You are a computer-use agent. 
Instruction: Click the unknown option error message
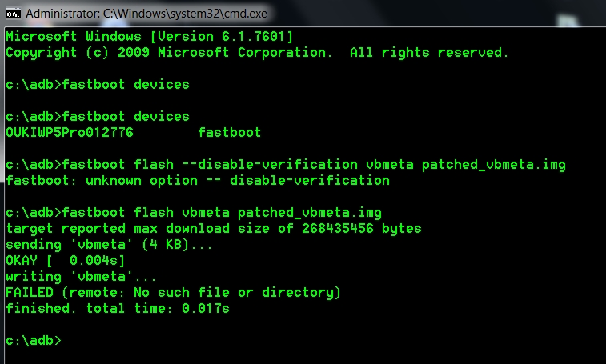pyautogui.click(x=198, y=181)
